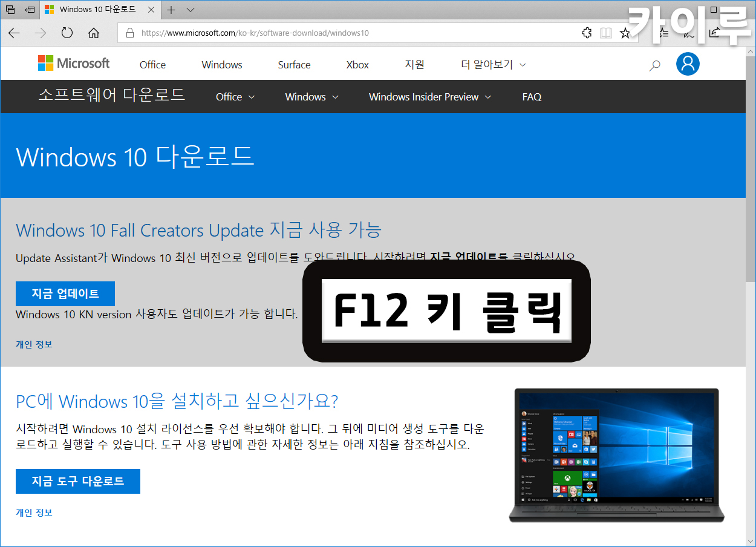Image resolution: width=756 pixels, height=547 pixels.
Task: Add page to favorites with the star icon
Action: (625, 33)
